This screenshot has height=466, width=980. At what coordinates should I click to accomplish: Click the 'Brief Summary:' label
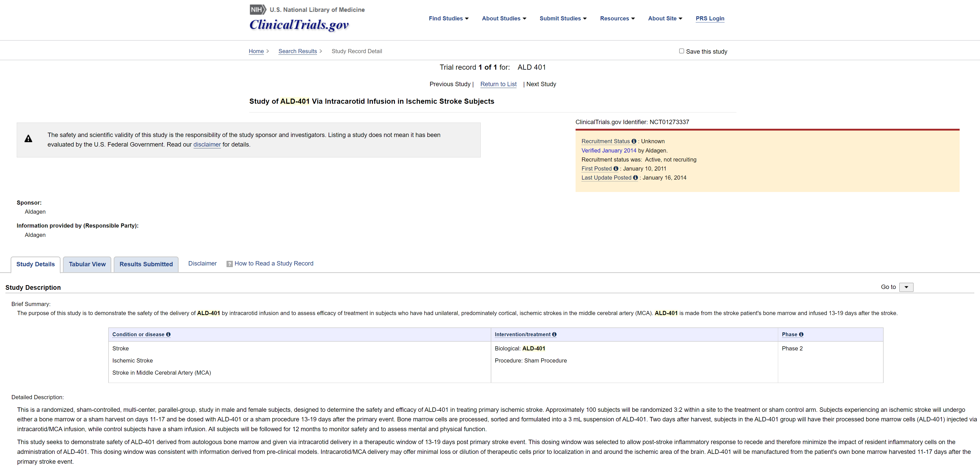point(31,304)
